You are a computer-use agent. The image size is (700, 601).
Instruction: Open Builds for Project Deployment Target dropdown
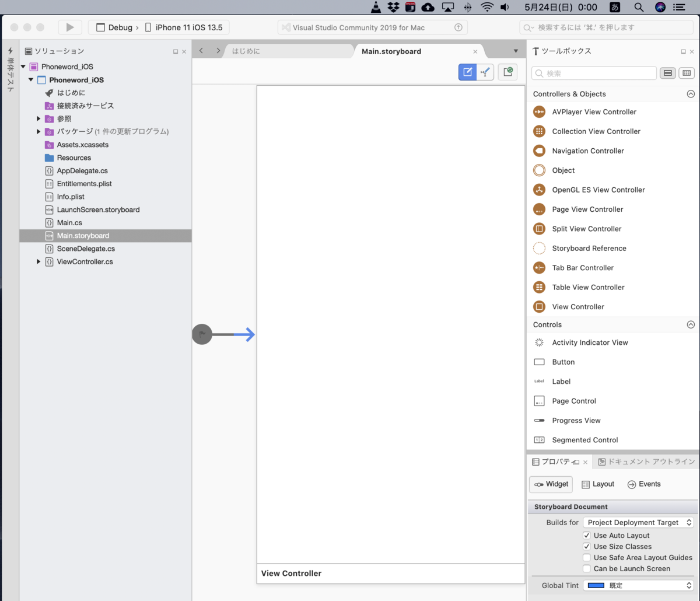coord(638,523)
